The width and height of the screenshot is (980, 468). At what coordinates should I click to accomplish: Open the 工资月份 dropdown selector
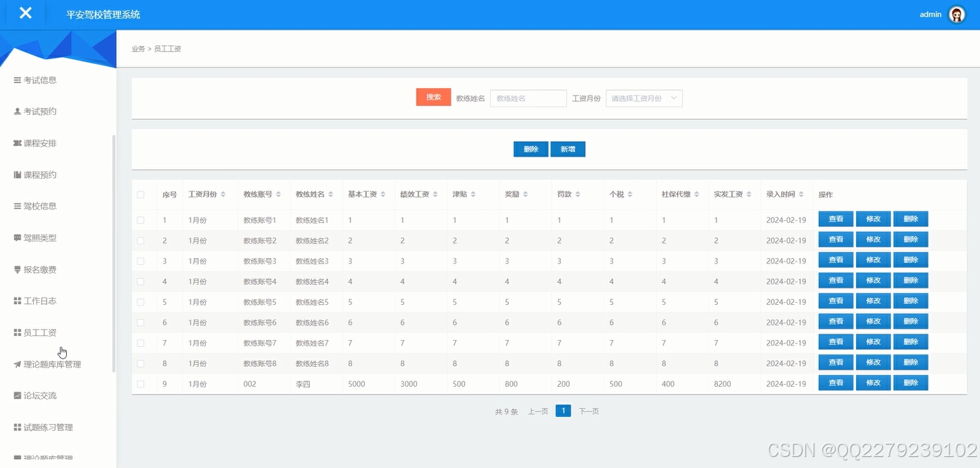tap(643, 98)
